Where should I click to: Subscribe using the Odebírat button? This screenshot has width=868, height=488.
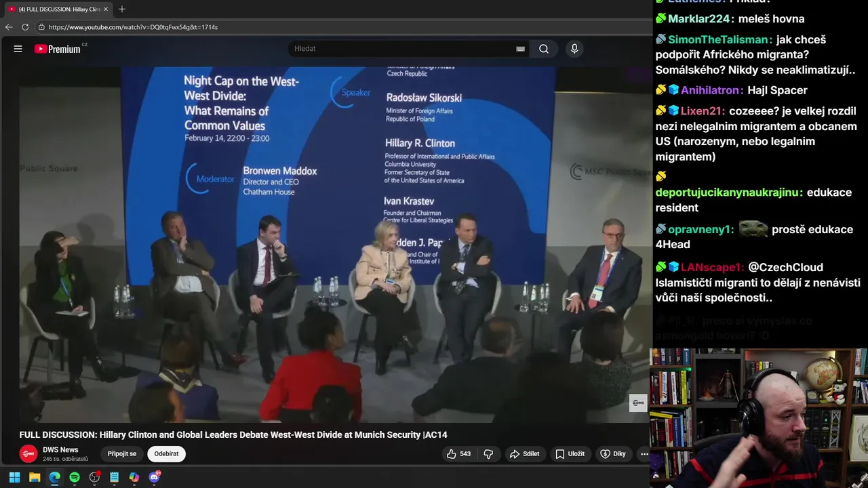[x=166, y=454]
